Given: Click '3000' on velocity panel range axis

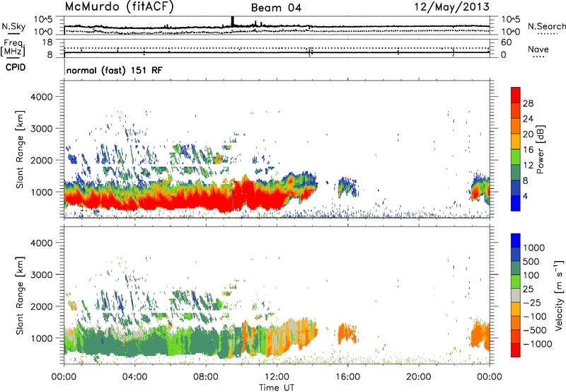Looking at the screenshot, I should 41,275.
